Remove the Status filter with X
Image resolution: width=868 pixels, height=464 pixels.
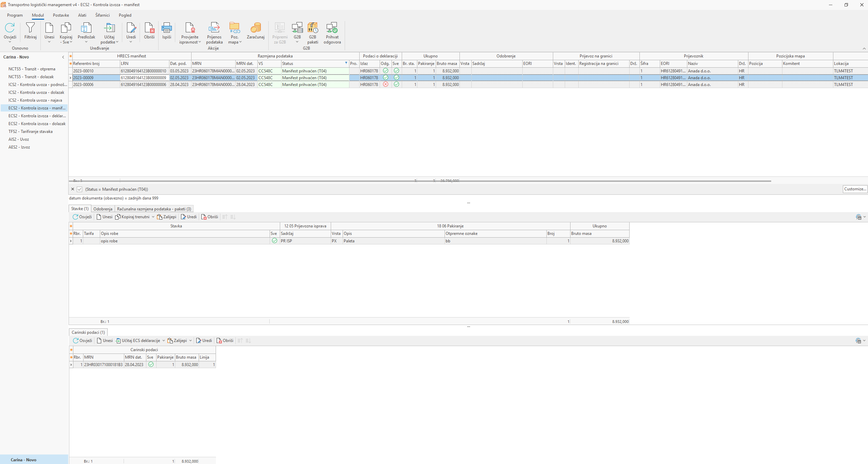click(x=72, y=189)
